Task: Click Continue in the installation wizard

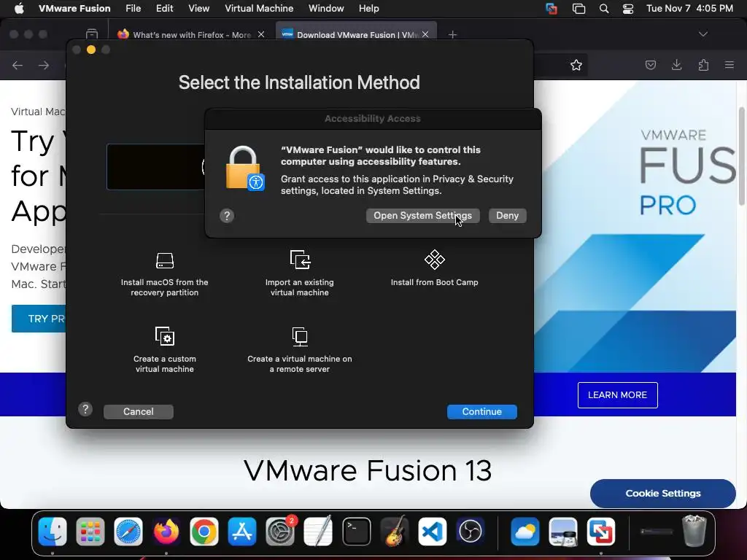Action: (481, 411)
